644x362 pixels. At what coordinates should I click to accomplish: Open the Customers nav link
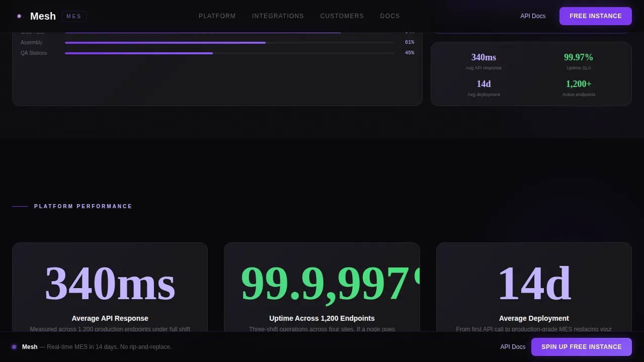342,16
